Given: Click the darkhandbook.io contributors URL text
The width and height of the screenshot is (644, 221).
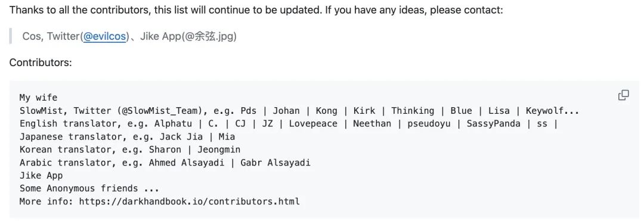Looking at the screenshot, I should point(190,201).
